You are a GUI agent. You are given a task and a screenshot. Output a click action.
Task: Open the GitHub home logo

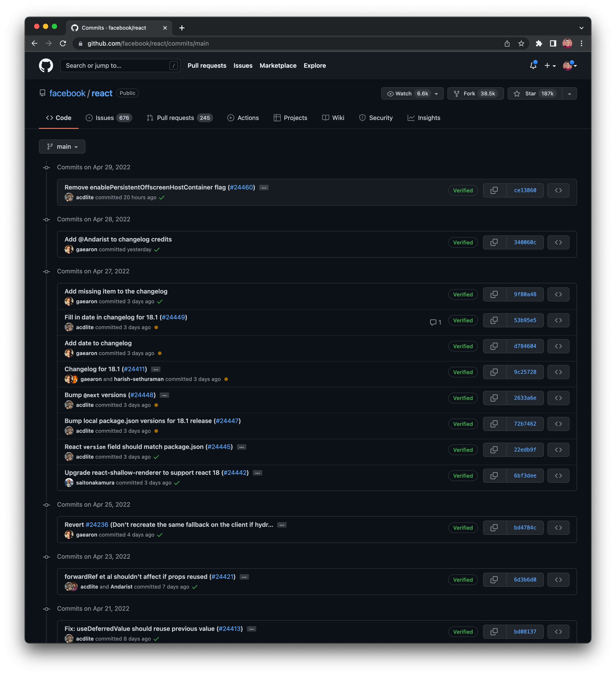pyautogui.click(x=46, y=66)
